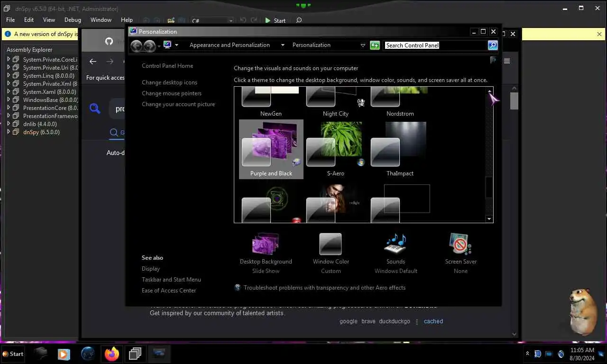Screen dimensions: 607x364
Task: Select the Purple and Black theme
Action: click(271, 149)
